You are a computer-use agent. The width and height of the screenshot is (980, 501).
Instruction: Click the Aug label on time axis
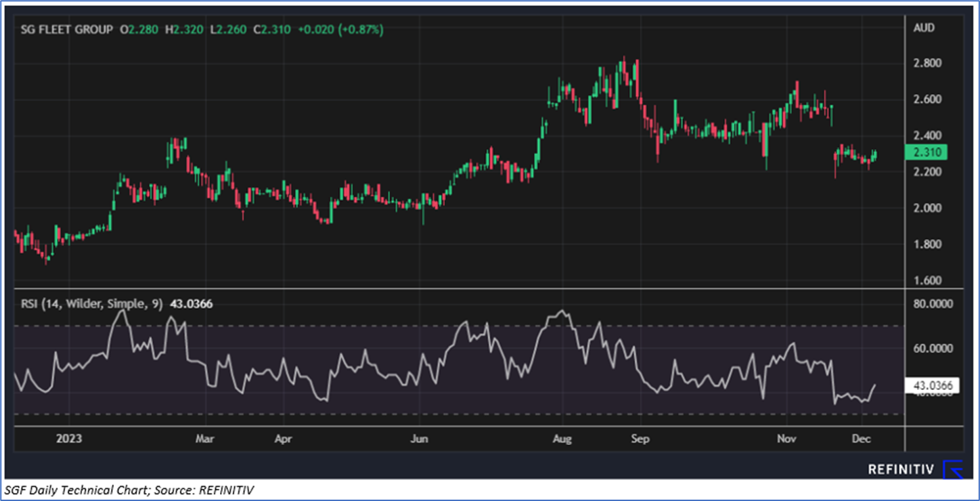click(x=562, y=439)
